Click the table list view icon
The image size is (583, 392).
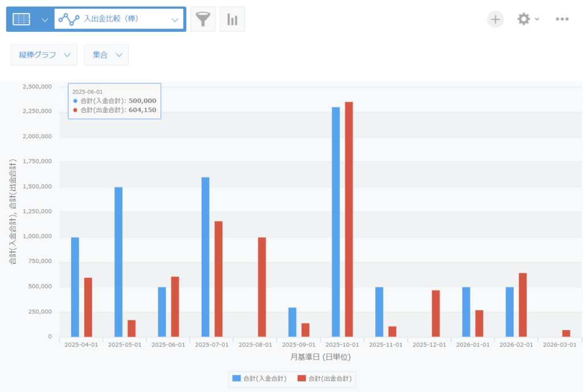(x=21, y=19)
